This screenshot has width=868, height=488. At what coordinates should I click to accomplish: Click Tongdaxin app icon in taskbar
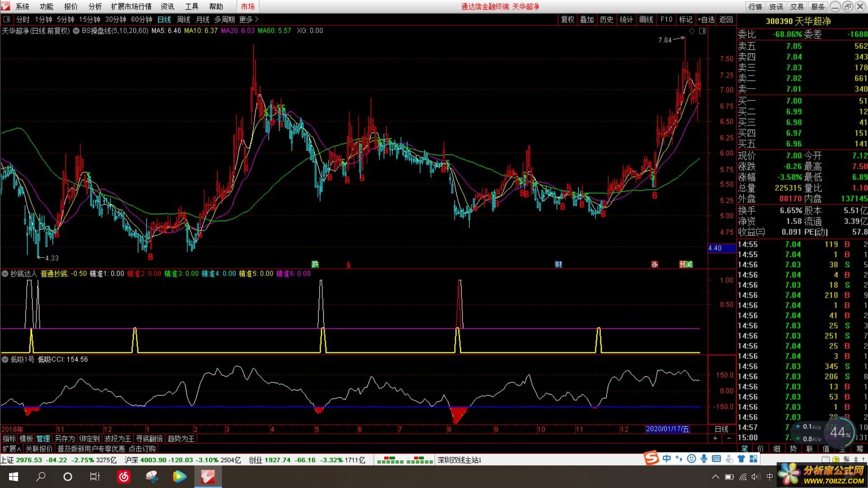208,477
